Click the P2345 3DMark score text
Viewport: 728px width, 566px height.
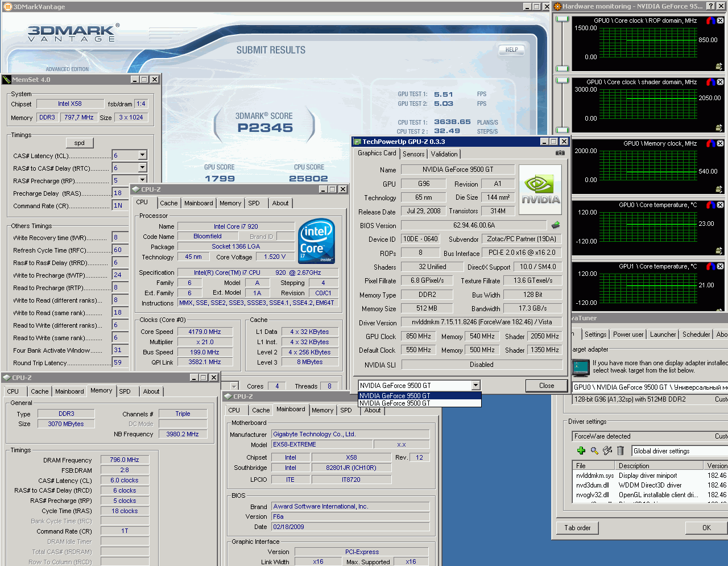[265, 127]
